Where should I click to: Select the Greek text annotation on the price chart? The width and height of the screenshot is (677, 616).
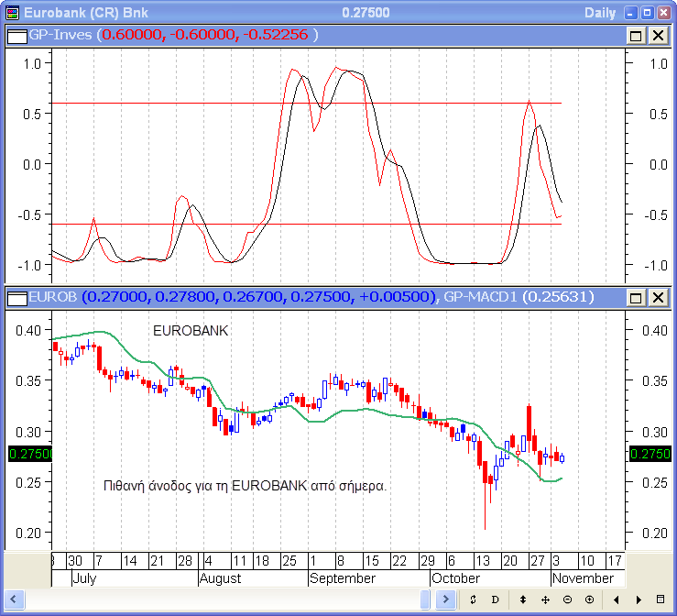(x=246, y=485)
